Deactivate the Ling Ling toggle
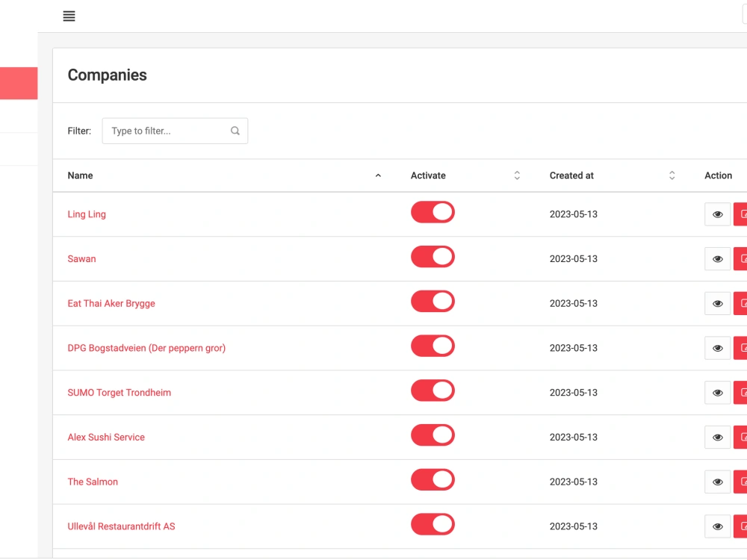The height and width of the screenshot is (560, 747). [433, 212]
